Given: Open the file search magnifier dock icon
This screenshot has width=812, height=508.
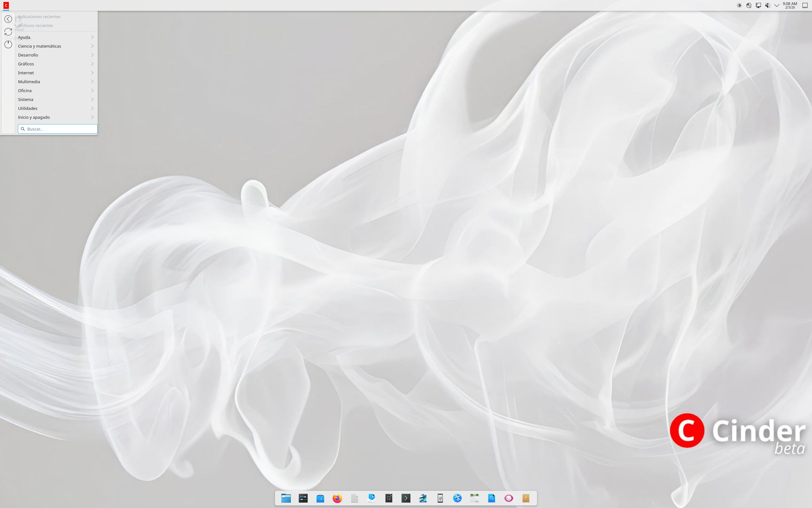Looking at the screenshot, I should (x=491, y=498).
